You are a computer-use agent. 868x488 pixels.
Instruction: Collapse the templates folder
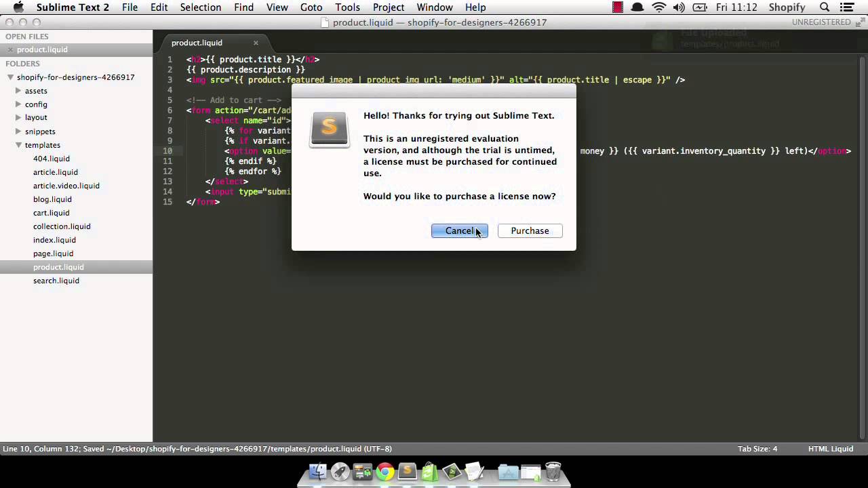click(x=19, y=145)
